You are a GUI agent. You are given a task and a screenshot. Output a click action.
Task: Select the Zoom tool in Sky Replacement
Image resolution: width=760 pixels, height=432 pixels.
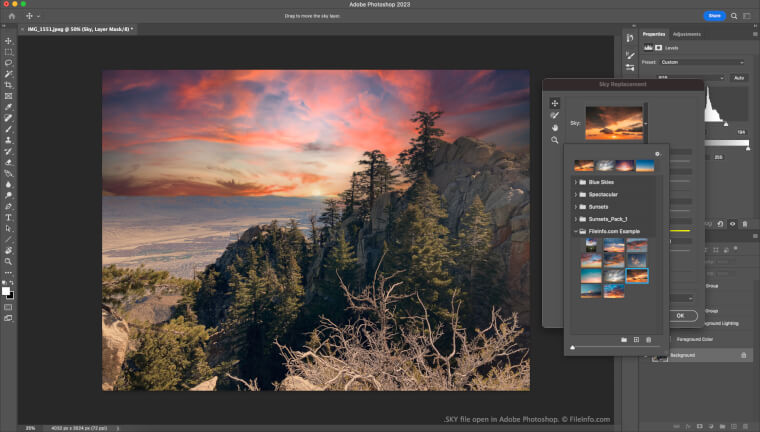click(x=555, y=140)
